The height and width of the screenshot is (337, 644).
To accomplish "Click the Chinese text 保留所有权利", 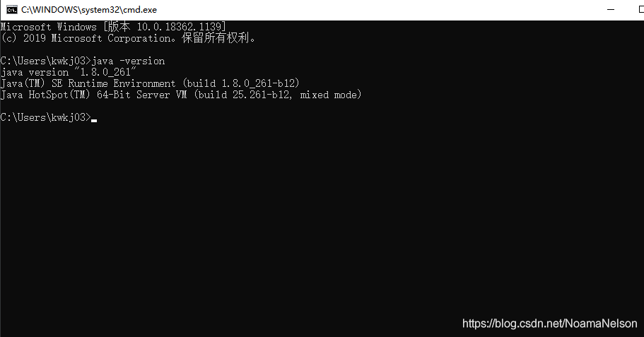I will coord(216,38).
